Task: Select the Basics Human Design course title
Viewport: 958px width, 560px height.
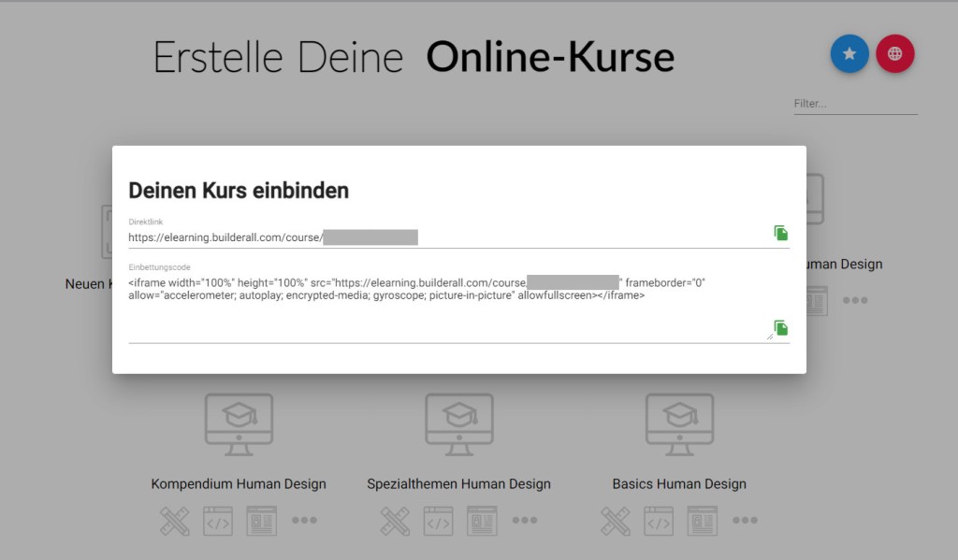Action: click(679, 484)
